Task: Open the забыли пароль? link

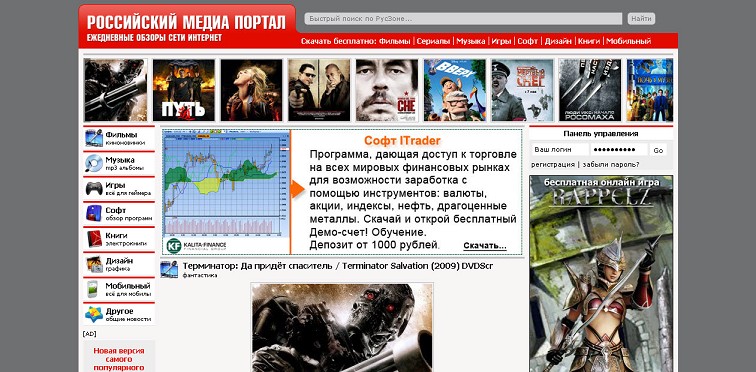Action: pos(611,165)
